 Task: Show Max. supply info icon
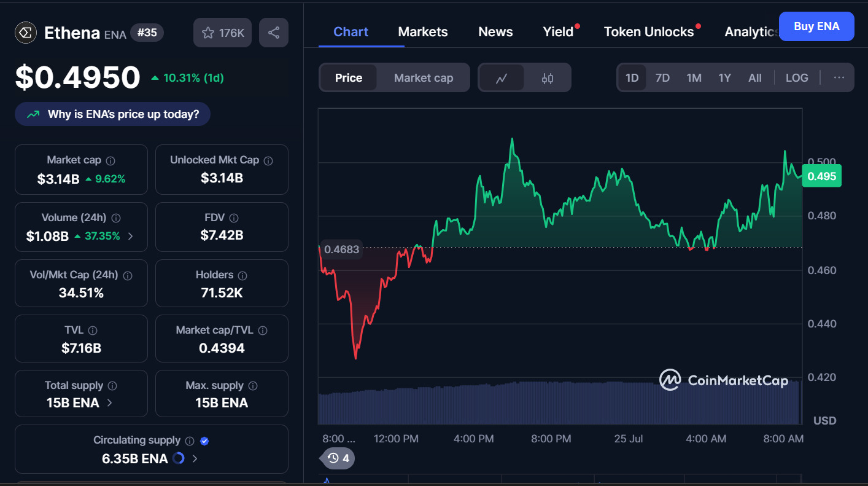pos(253,386)
